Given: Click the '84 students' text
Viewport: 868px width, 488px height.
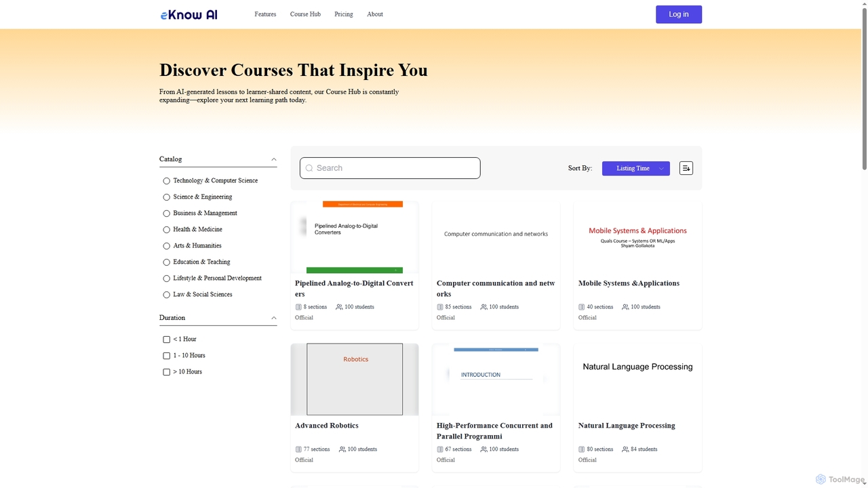Looking at the screenshot, I should point(644,449).
